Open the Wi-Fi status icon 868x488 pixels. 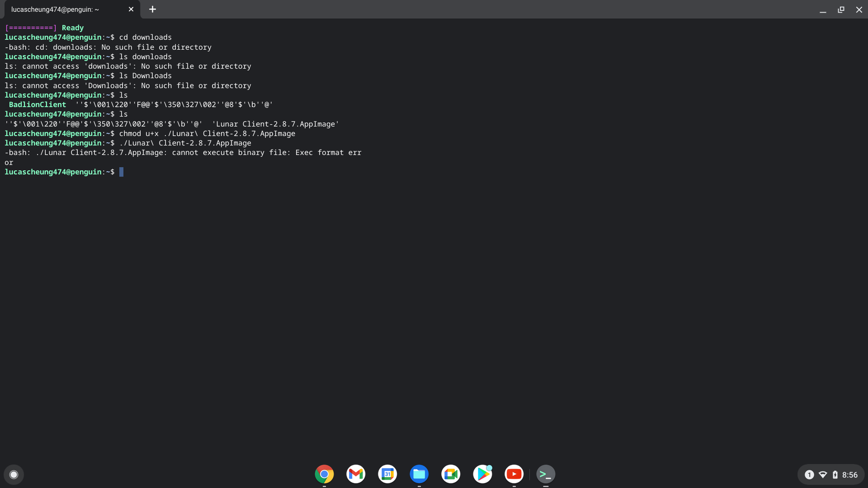point(823,475)
